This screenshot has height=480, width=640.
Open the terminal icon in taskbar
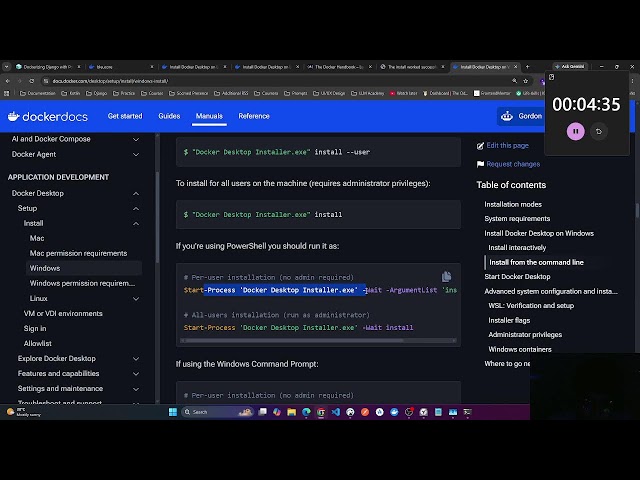coord(467,412)
